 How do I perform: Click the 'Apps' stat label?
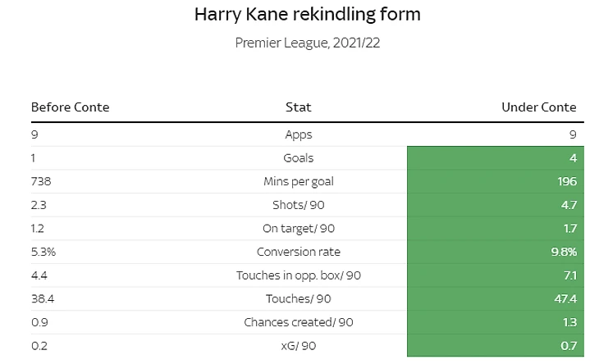298,134
